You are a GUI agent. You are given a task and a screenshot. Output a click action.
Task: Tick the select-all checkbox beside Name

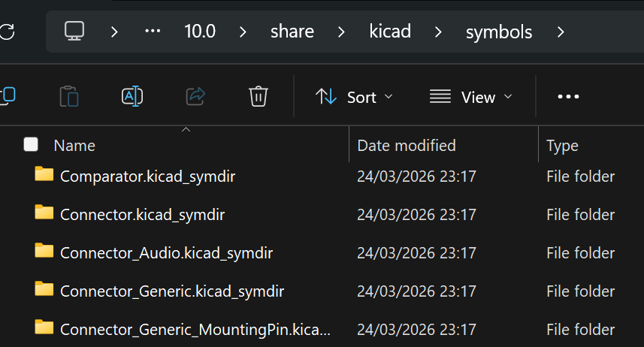tap(31, 144)
